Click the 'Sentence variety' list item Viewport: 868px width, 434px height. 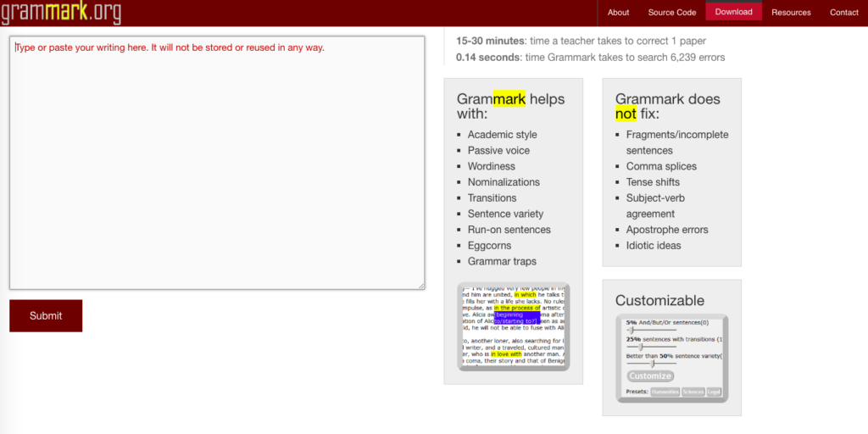[x=505, y=214]
